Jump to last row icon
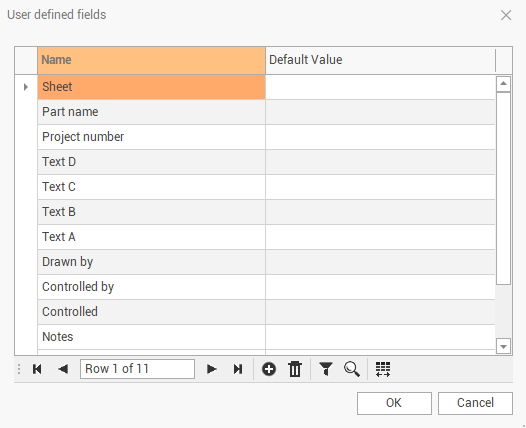This screenshot has height=428, width=526. tap(238, 369)
